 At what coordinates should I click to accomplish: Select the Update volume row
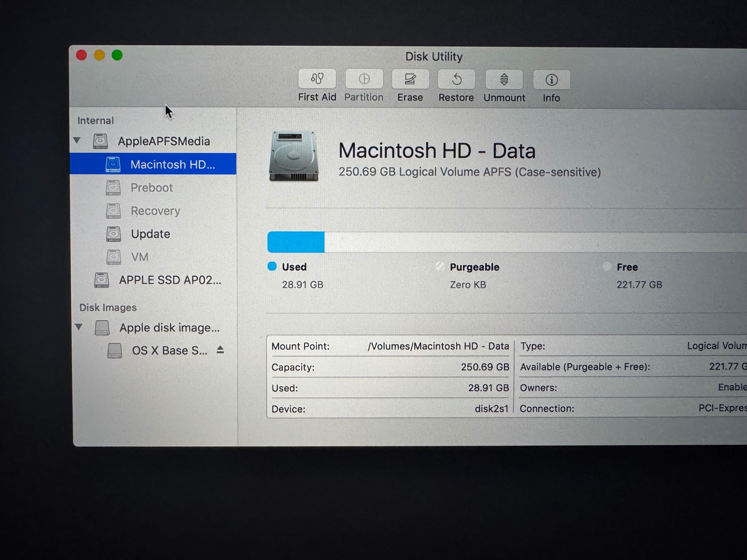[154, 234]
